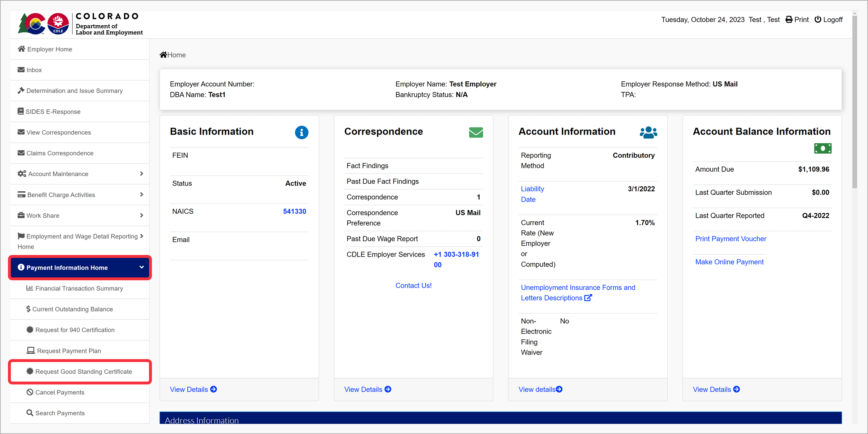Image resolution: width=868 pixels, height=434 pixels.
Task: Click the green money bill icon
Action: click(x=822, y=148)
